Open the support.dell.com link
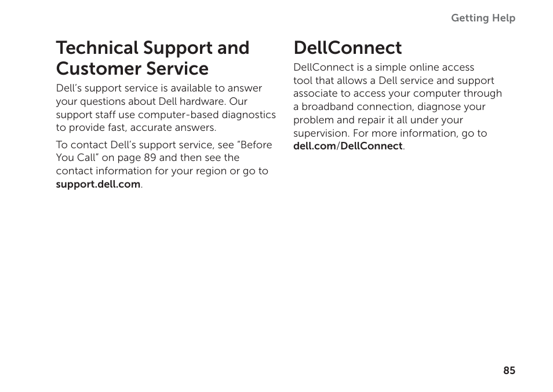553x392 pixels. [x=98, y=184]
